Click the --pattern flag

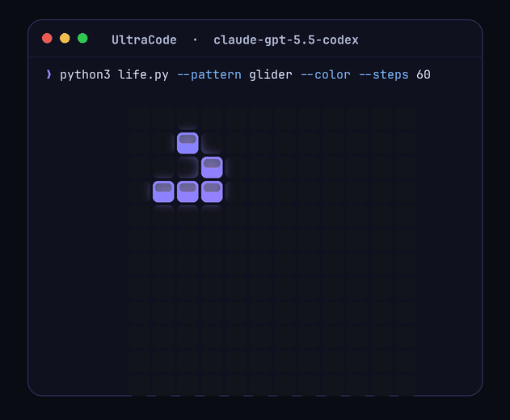pyautogui.click(x=209, y=75)
